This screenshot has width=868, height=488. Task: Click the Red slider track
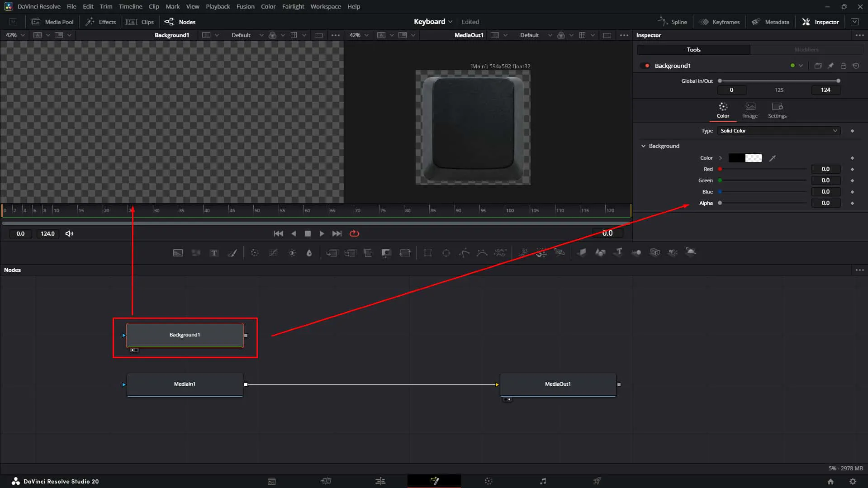[763, 169]
